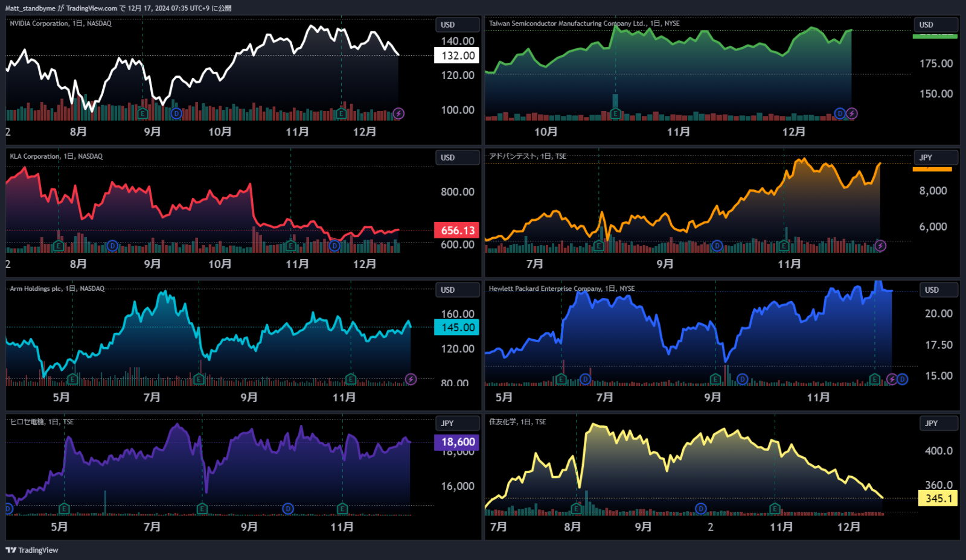The width and height of the screenshot is (966, 560).
Task: Click the lightning icon on Arm Holdings chart
Action: (x=411, y=379)
